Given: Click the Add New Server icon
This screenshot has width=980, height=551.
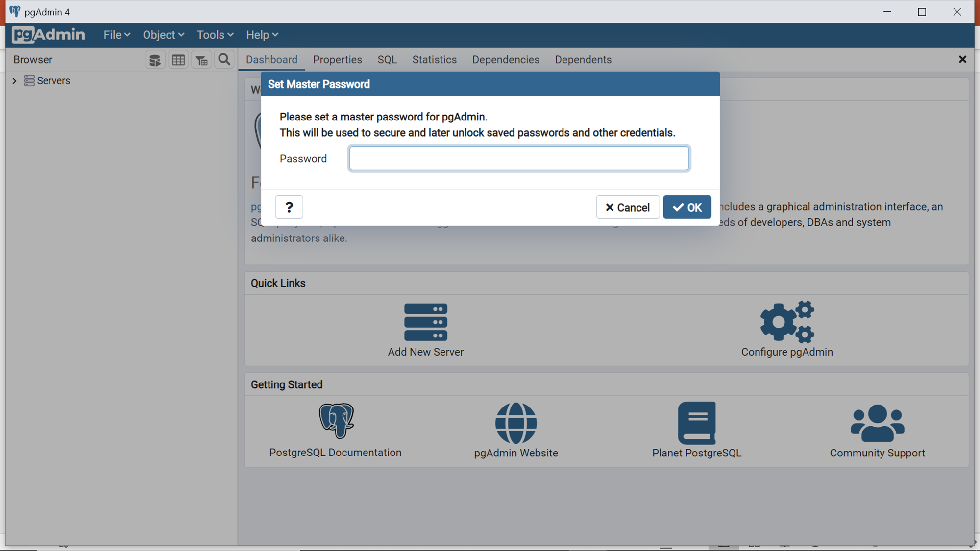Looking at the screenshot, I should (x=425, y=322).
